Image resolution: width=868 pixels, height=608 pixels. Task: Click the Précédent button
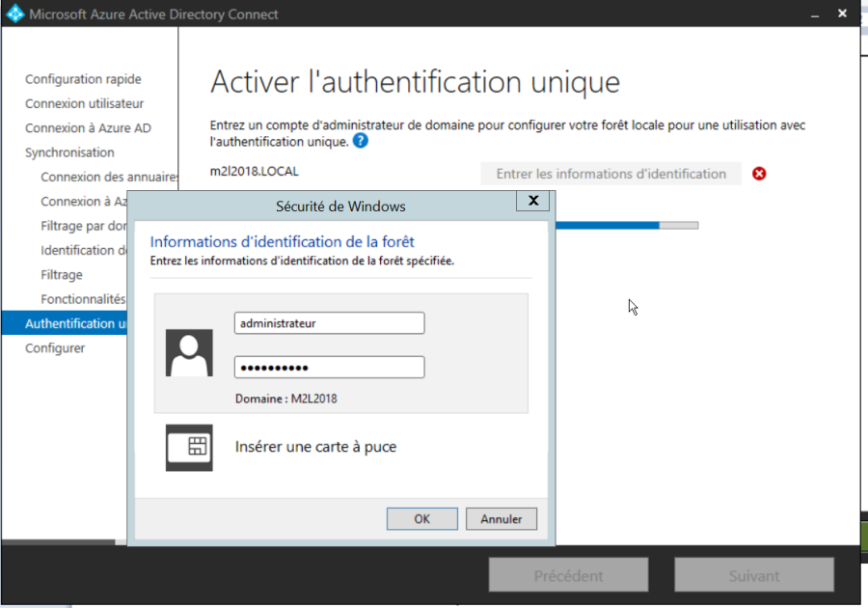568,575
